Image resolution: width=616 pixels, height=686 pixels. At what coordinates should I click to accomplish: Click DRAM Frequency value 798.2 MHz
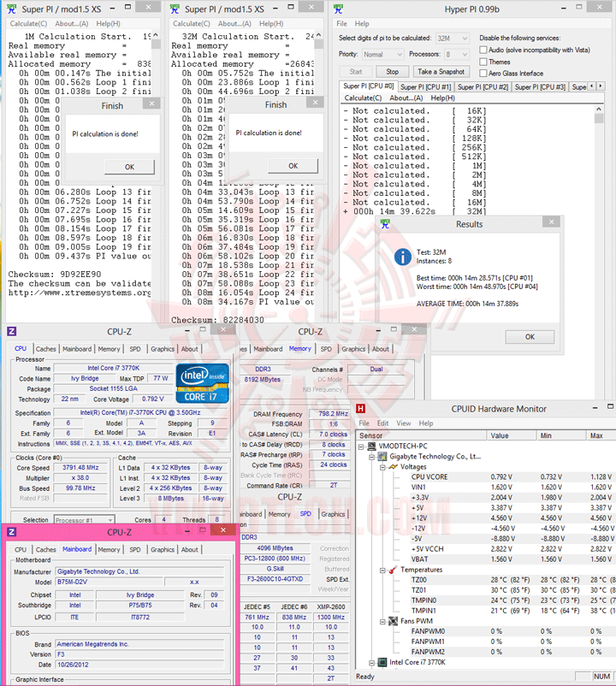click(331, 413)
